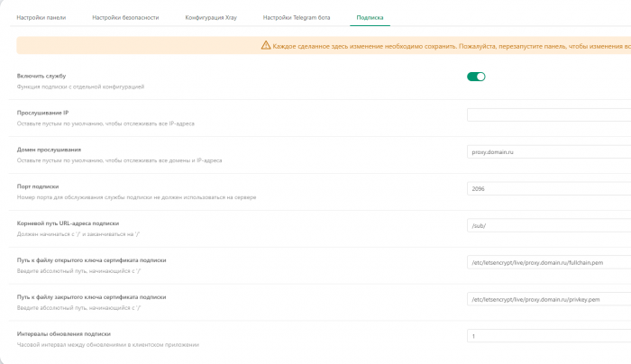The height and width of the screenshot is (364, 631).
Task: Click the update interval field showing 1
Action: point(548,336)
